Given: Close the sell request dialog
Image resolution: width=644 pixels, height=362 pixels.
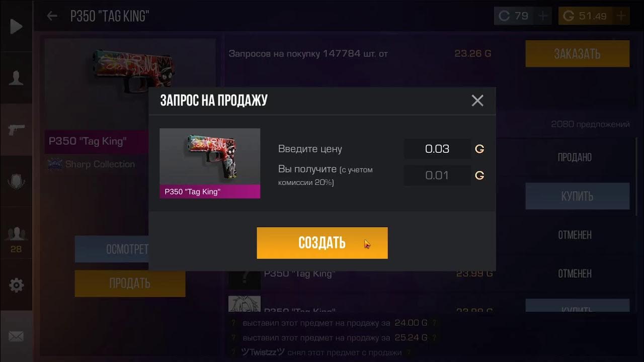Looking at the screenshot, I should tap(477, 101).
